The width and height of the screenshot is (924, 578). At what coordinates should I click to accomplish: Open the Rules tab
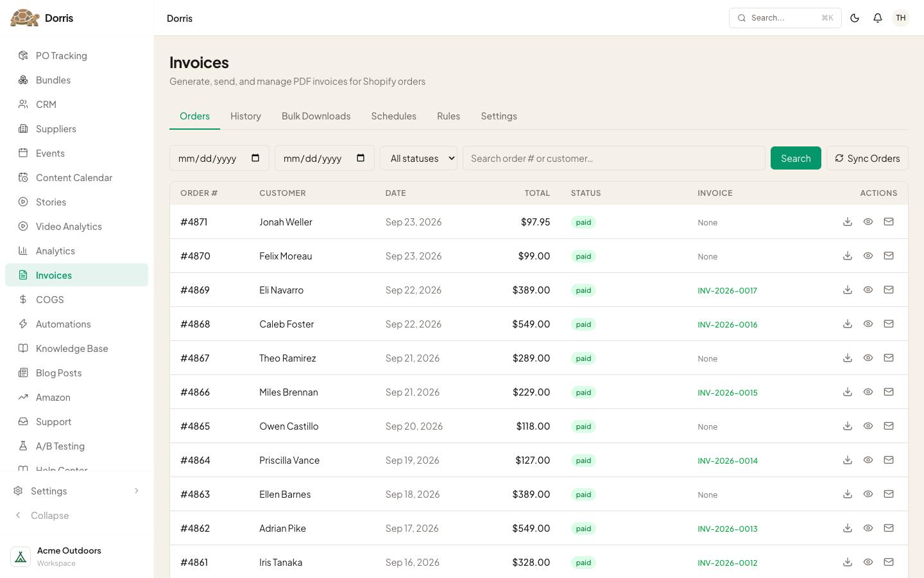[x=449, y=116]
